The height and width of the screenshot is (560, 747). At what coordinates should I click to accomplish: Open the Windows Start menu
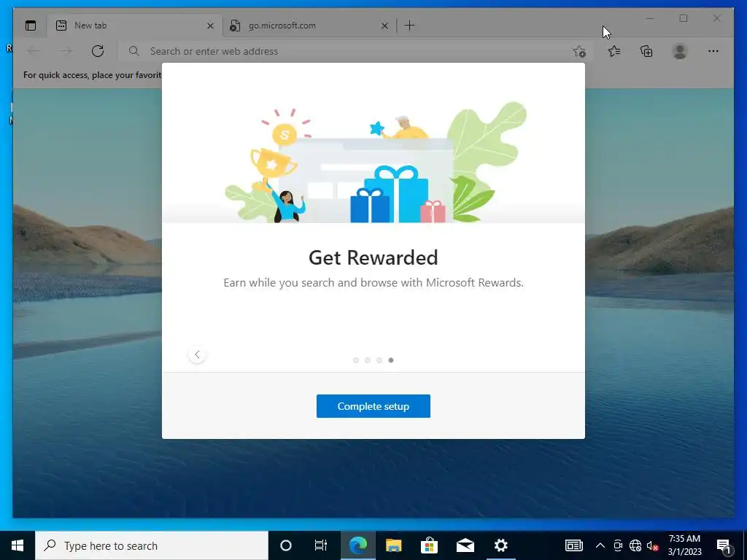[x=18, y=545]
